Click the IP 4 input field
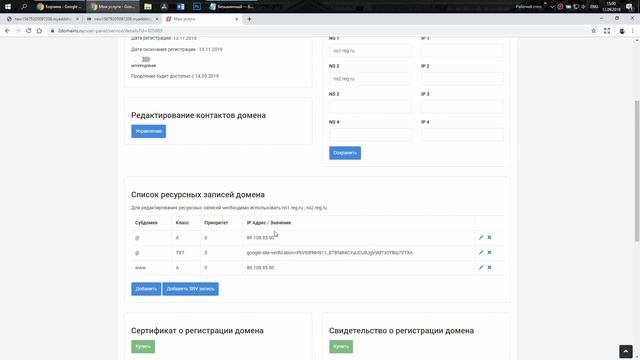The height and width of the screenshot is (360, 640). 462,135
